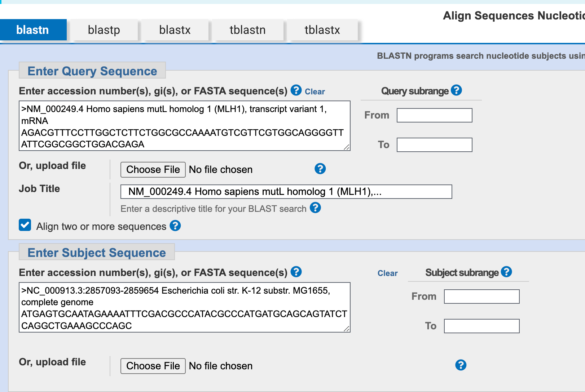This screenshot has height=392, width=585.
Task: Open help icon beside subject file upload
Action: coord(461,365)
